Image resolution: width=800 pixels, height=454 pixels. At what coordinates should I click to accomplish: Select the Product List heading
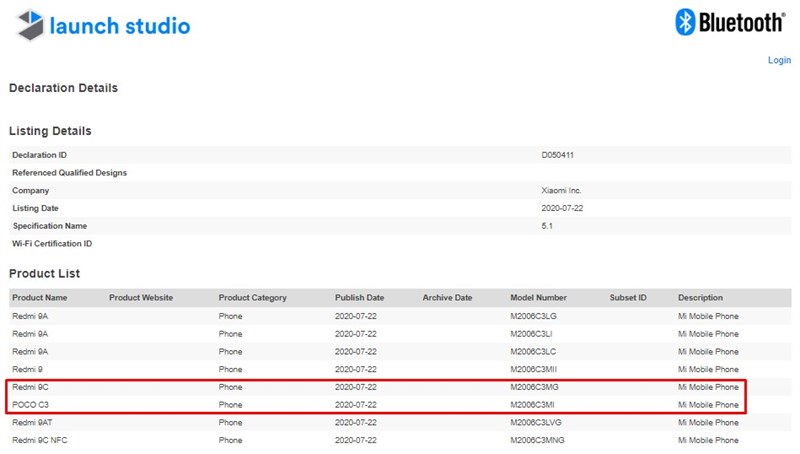[x=44, y=273]
